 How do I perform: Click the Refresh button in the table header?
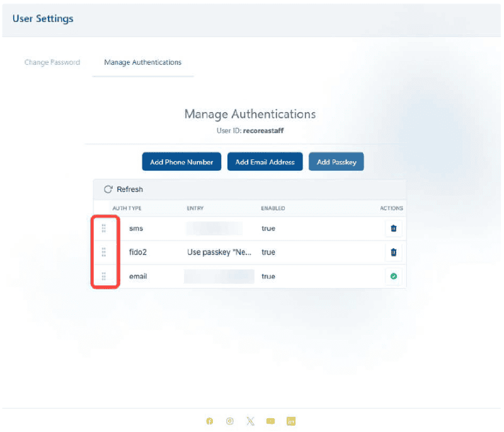123,190
